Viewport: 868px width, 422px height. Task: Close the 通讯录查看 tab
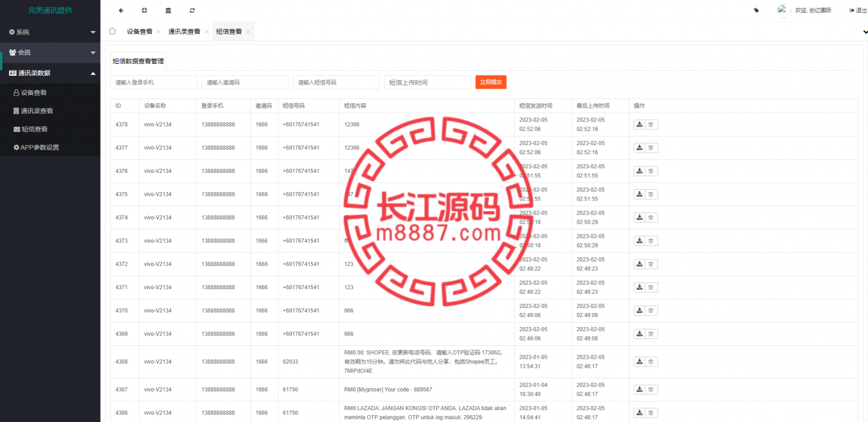(x=207, y=32)
